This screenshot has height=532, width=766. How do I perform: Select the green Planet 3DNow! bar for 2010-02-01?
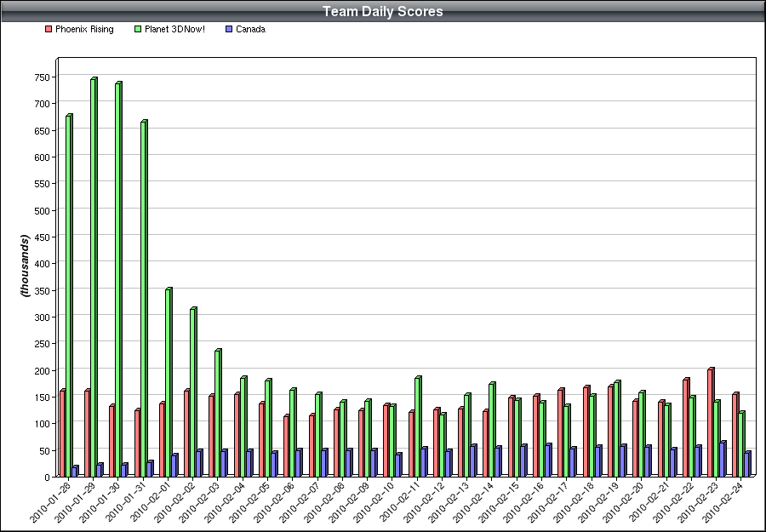tap(169, 382)
